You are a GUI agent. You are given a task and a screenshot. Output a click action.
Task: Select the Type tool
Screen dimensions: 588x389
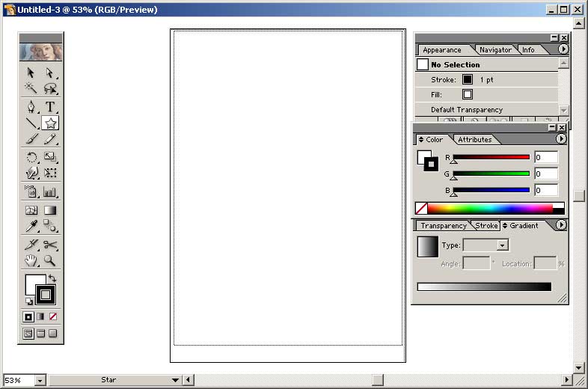(x=50, y=107)
